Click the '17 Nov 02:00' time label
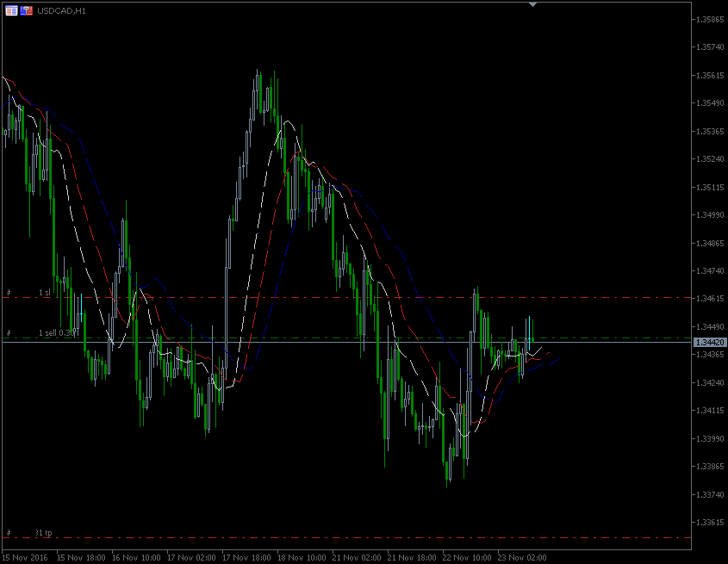This screenshot has width=728, height=564. coord(191,557)
